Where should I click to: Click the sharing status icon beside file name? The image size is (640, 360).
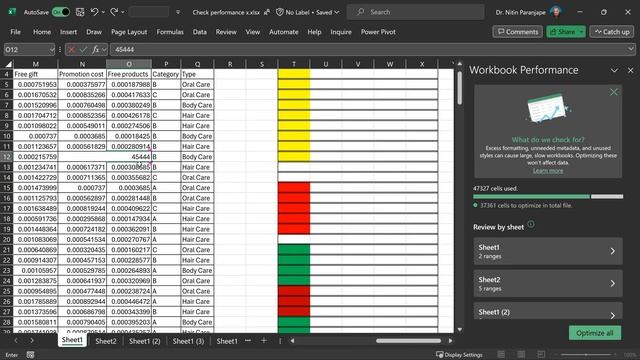(x=267, y=12)
